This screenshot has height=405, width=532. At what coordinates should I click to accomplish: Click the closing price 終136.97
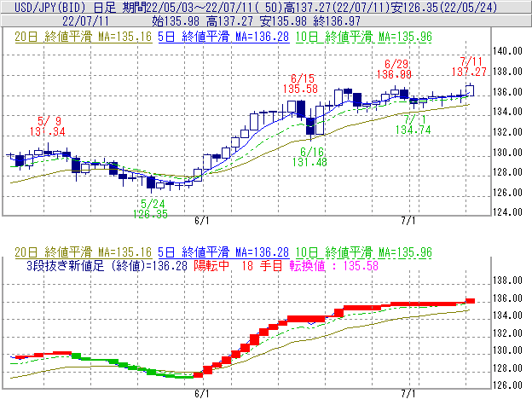(x=337, y=21)
